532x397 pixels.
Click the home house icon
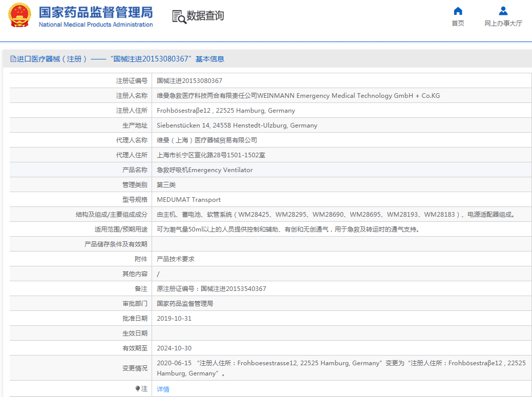point(458,11)
